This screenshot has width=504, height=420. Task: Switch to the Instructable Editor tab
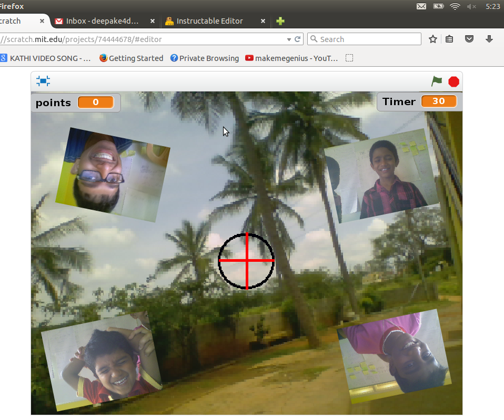pyautogui.click(x=209, y=21)
